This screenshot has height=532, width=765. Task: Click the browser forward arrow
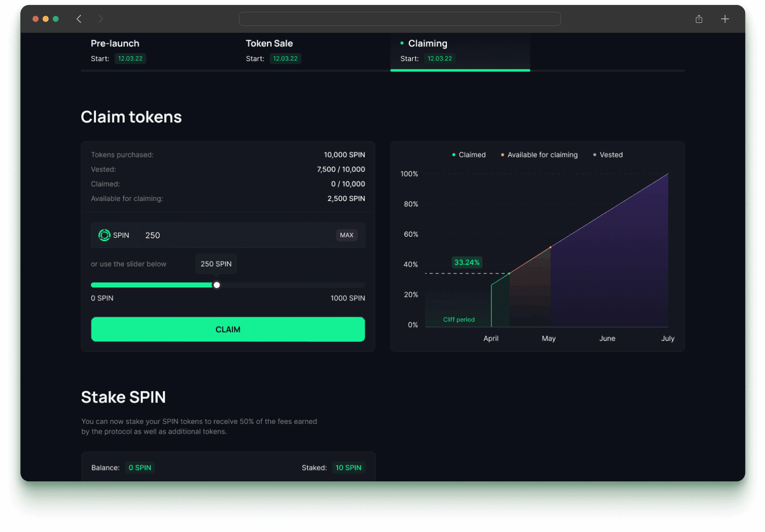(101, 19)
